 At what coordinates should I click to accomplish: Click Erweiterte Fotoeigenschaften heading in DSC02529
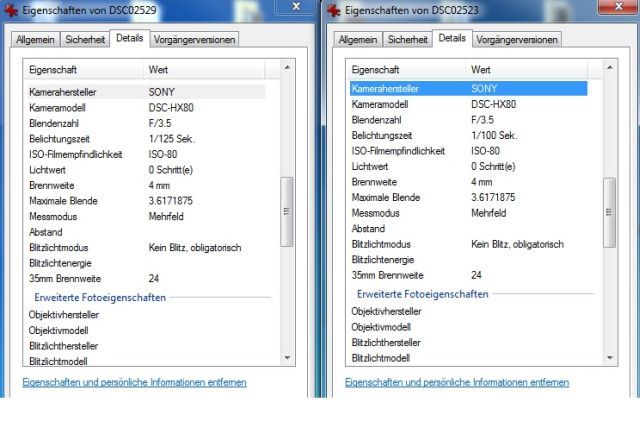100,298
